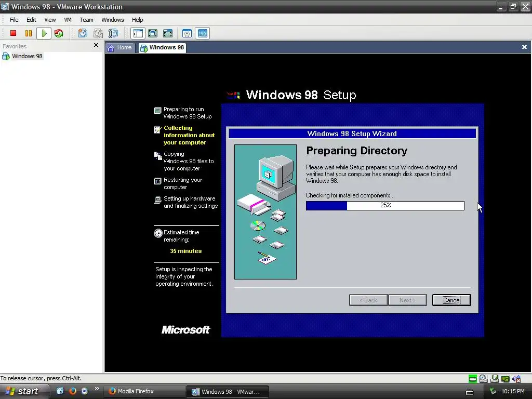This screenshot has width=532, height=399.
Task: Click 'Copying Windows 98 files' step
Action: click(x=189, y=161)
